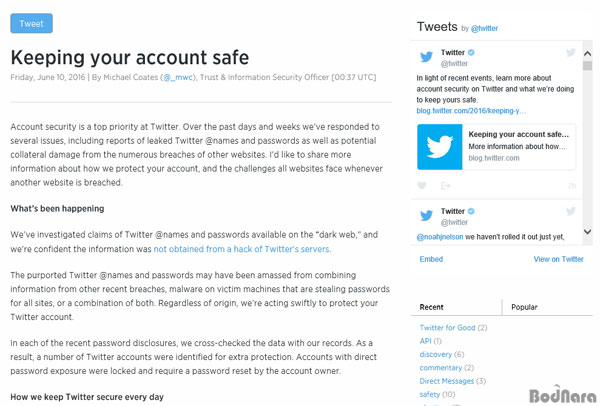Open the blue Twitter bird card thumbnail
Image resolution: width=600 pixels, height=406 pixels.
click(440, 147)
